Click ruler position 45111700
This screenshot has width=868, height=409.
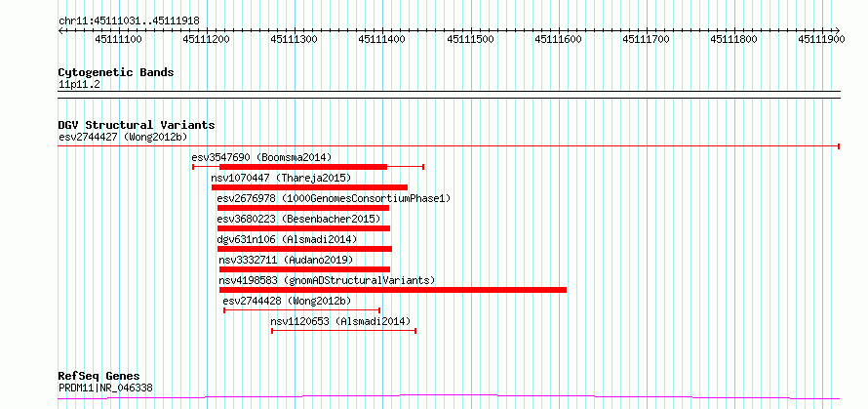point(647,39)
